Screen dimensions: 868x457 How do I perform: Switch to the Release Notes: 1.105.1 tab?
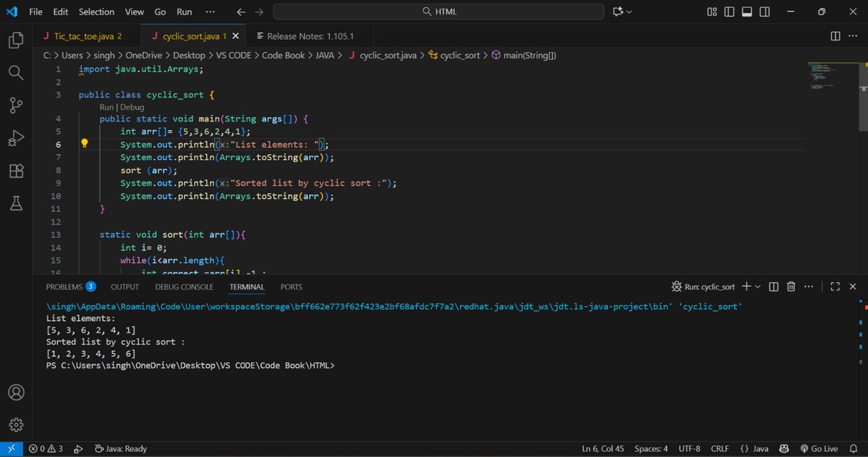[310, 35]
